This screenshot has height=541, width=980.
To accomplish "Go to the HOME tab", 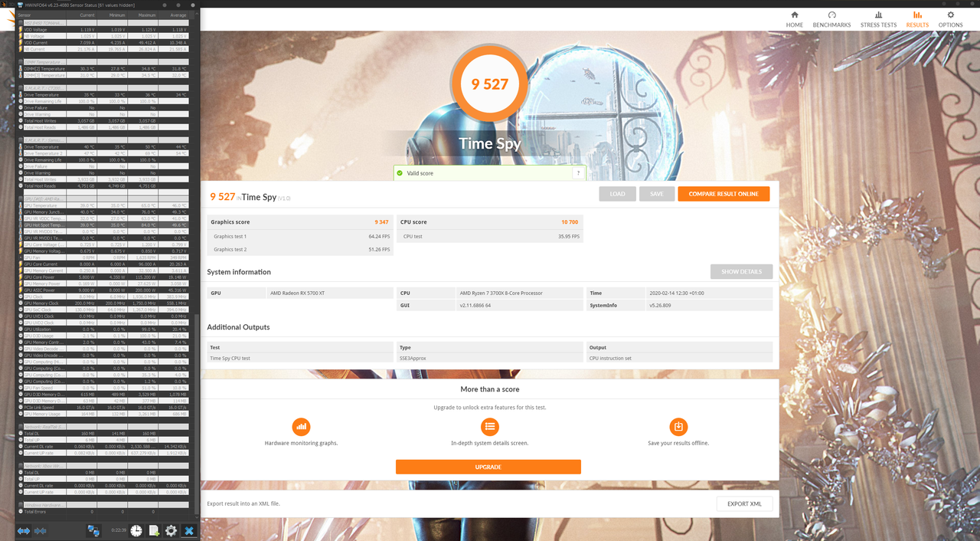I will click(795, 19).
